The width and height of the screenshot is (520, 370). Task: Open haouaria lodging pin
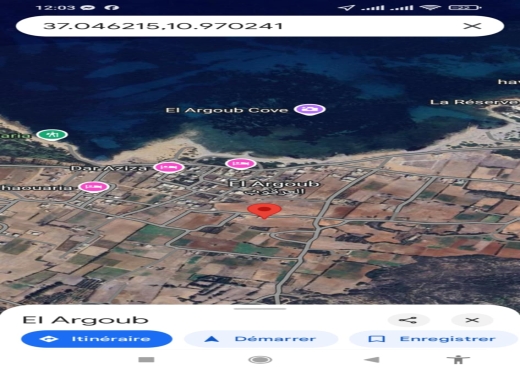coord(94,187)
